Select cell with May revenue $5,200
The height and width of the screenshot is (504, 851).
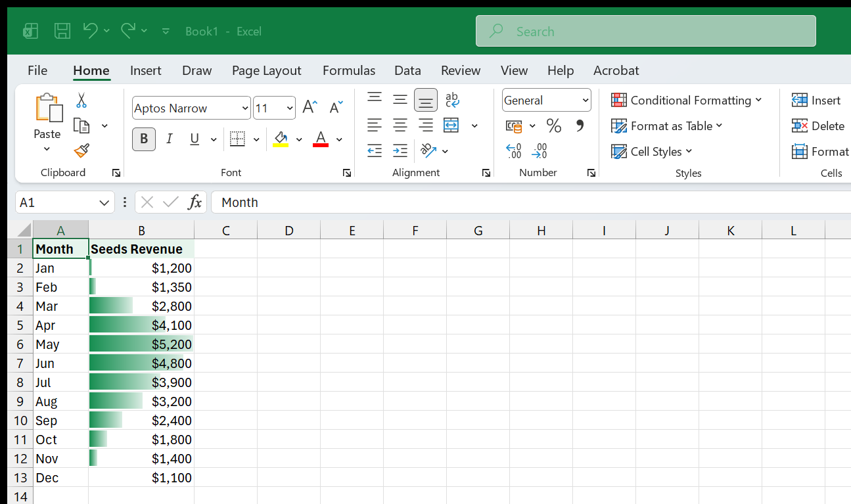141,344
